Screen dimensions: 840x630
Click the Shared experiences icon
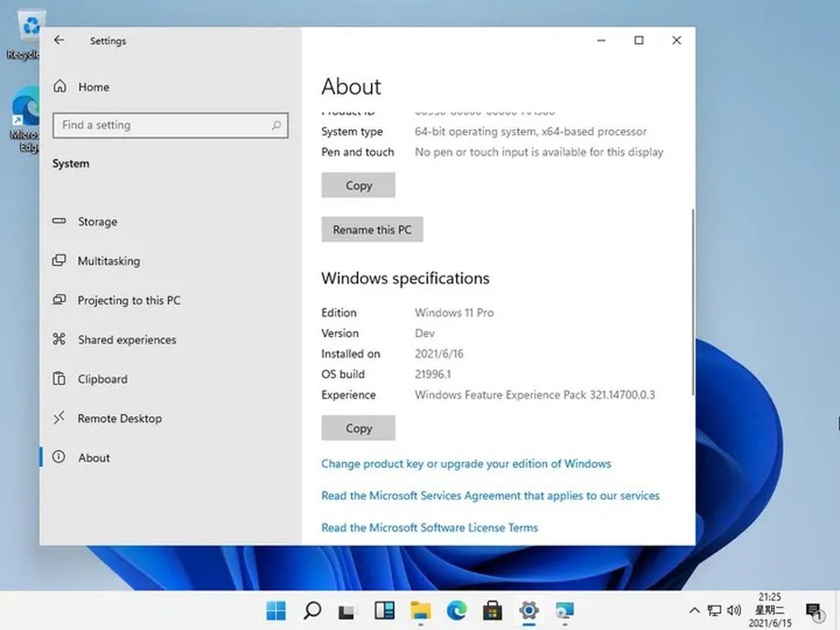click(x=59, y=339)
